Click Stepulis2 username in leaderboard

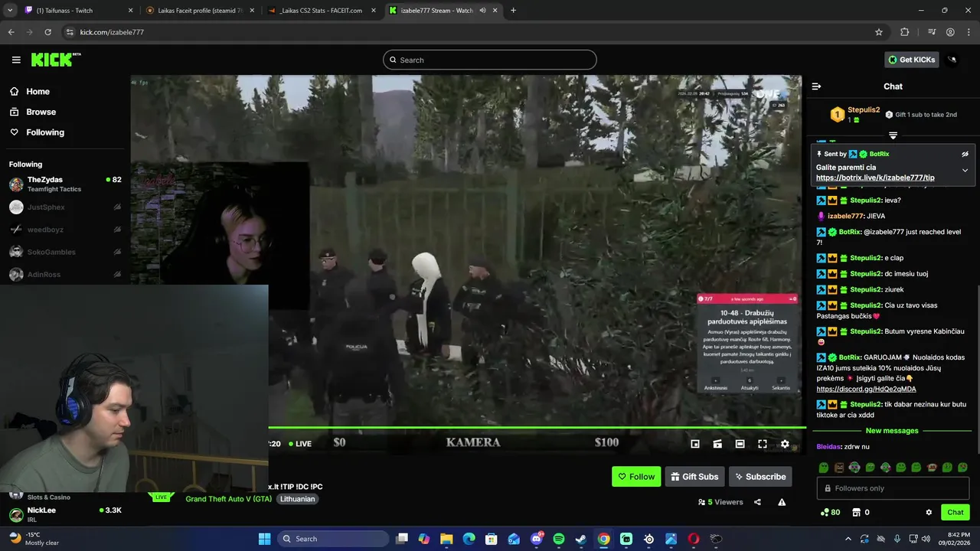pos(864,110)
